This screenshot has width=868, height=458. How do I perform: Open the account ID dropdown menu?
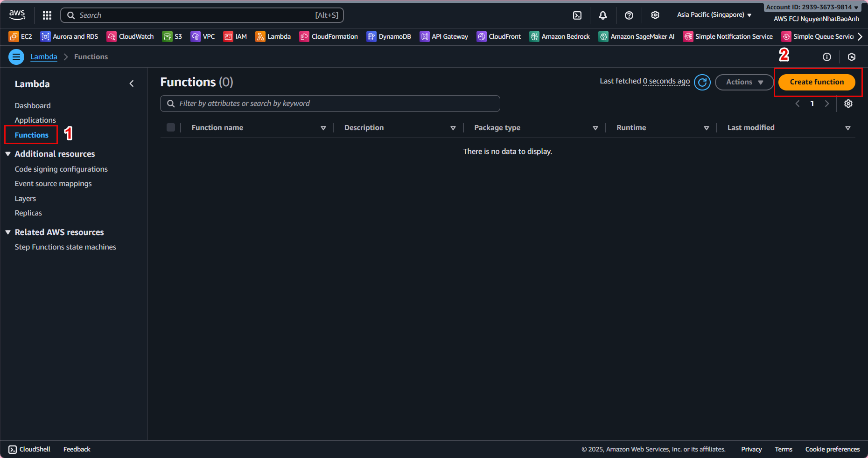coord(812,7)
